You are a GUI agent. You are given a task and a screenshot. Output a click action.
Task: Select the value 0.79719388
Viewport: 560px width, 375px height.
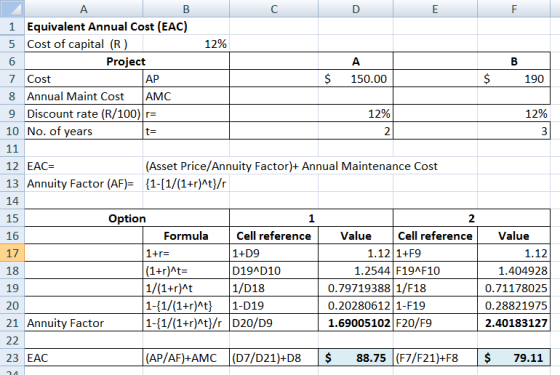[356, 288]
